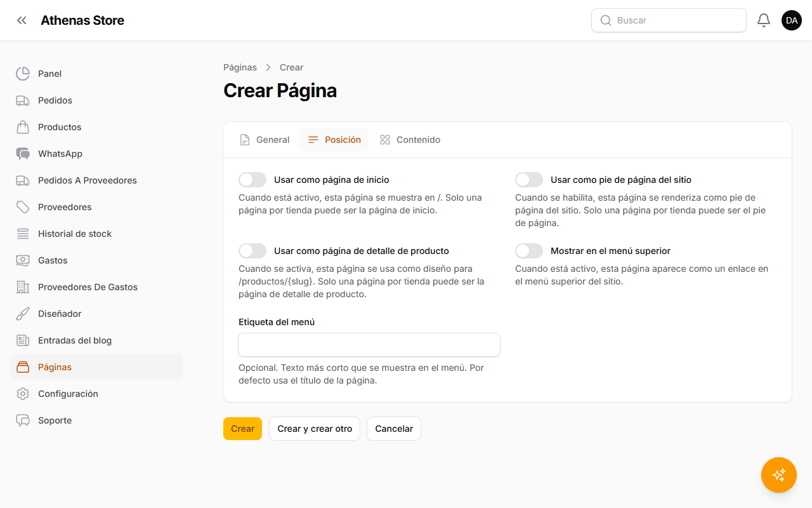Click the Proveedores tag icon
Screen dimensions: 812x508
click(23, 207)
